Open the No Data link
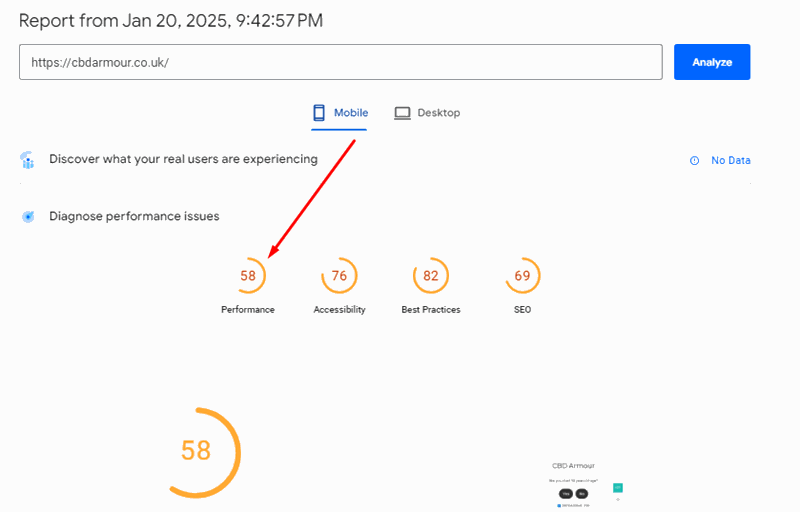800x512 pixels. click(730, 160)
